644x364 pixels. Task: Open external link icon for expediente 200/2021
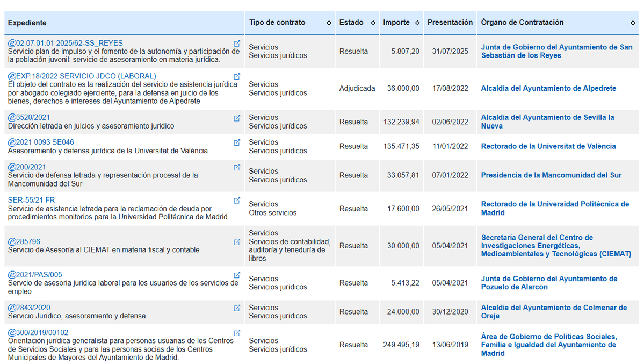(x=237, y=167)
